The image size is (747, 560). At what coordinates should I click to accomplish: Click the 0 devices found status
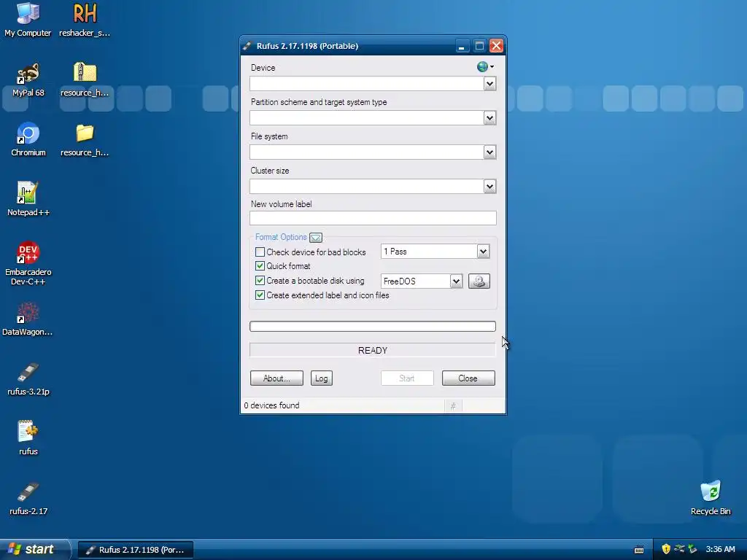pos(271,405)
